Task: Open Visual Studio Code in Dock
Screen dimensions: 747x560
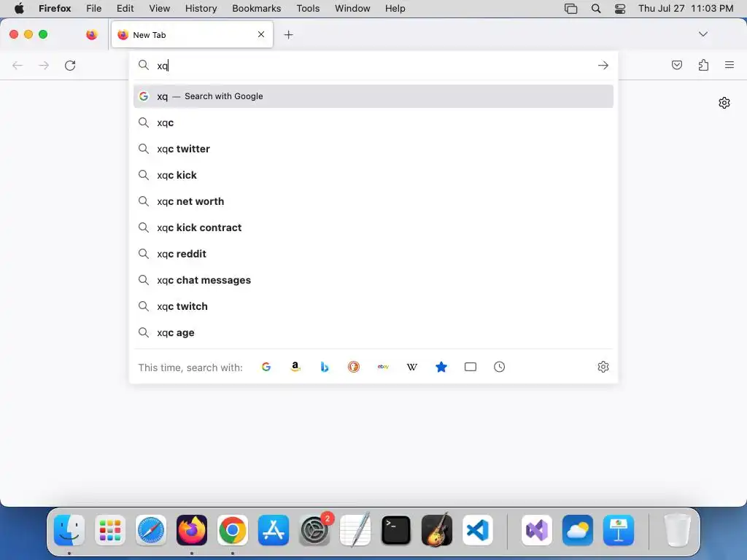Action: pyautogui.click(x=477, y=530)
